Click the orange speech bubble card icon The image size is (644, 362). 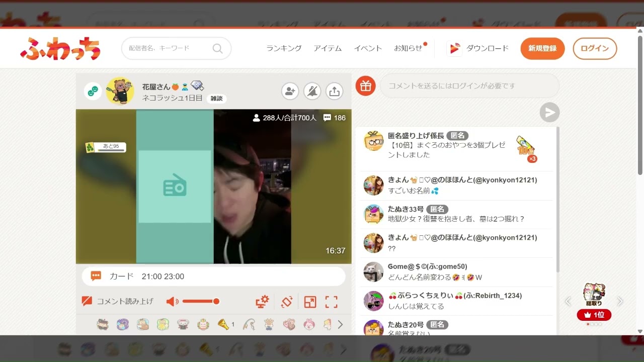(96, 276)
